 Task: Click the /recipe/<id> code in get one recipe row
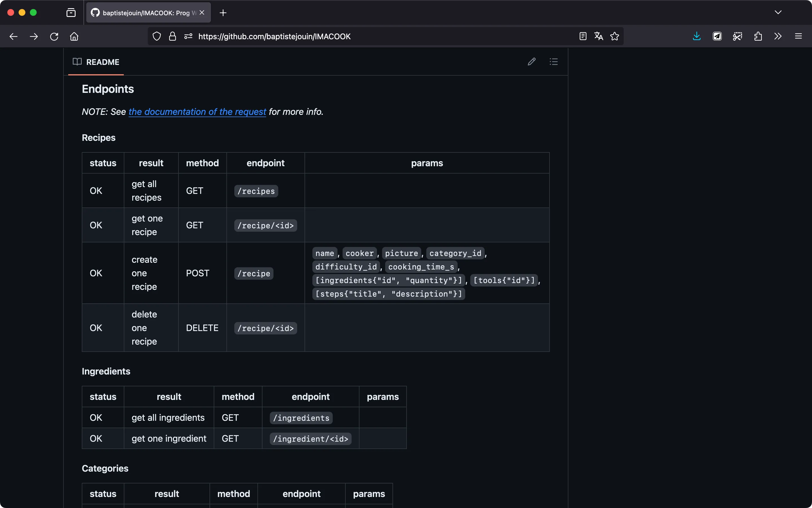pos(265,225)
